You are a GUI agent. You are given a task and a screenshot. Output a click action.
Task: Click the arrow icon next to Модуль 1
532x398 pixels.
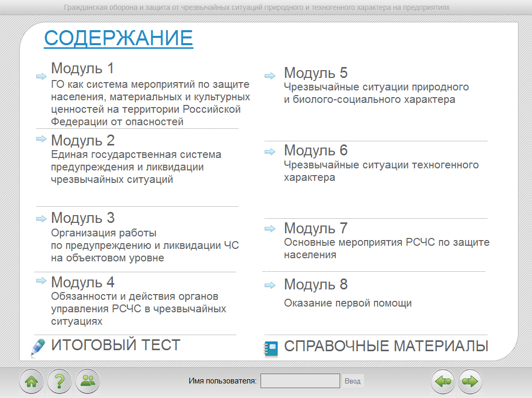click(41, 76)
